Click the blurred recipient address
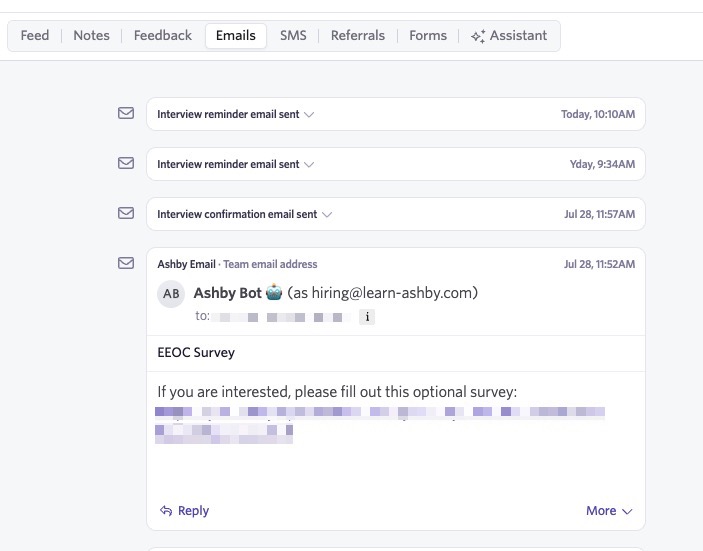Viewport: 703px width, 551px height. (x=281, y=317)
